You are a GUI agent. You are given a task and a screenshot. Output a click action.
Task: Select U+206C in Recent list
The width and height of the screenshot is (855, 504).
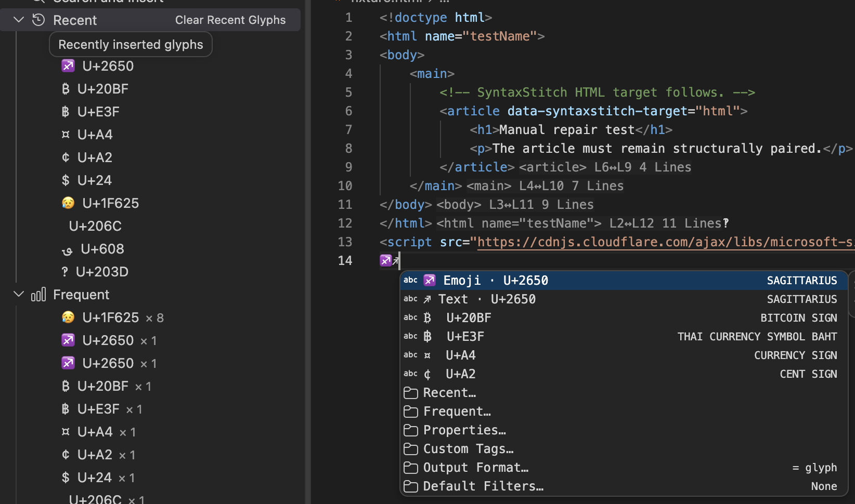95,226
